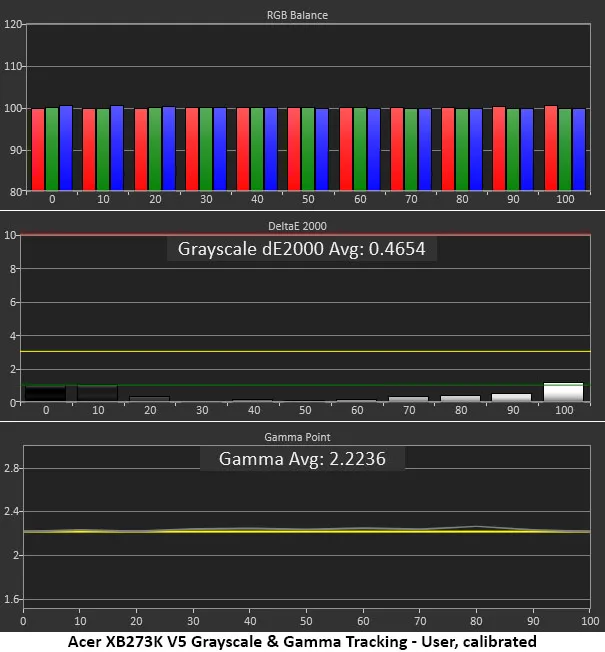
Task: Click the DeltaE bar at 70
Action: pos(408,399)
